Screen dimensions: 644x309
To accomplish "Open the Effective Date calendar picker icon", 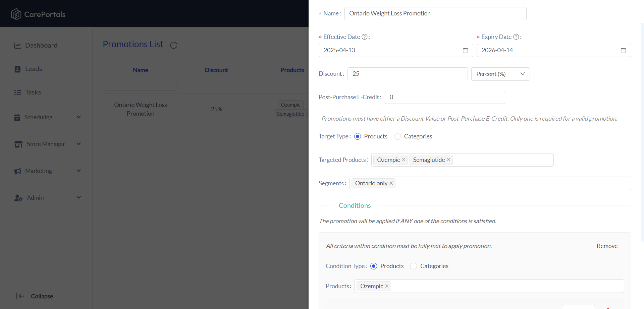I will click(465, 51).
